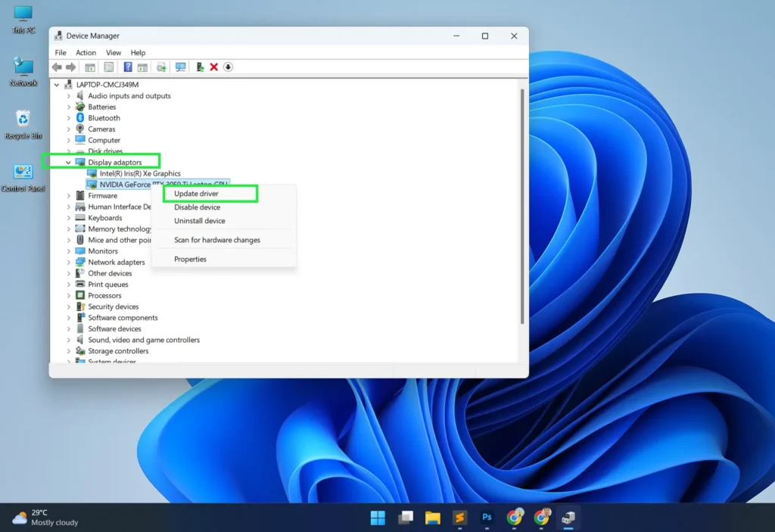The width and height of the screenshot is (775, 532).
Task: Expand the Network adapters category
Action: (70, 262)
